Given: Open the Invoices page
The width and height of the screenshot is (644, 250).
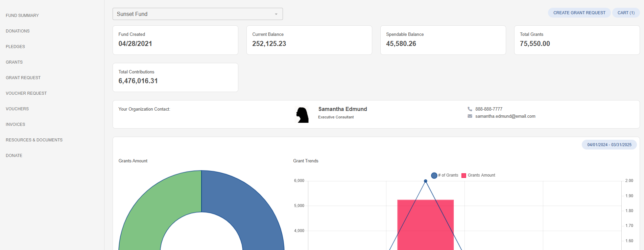Looking at the screenshot, I should 16,124.
